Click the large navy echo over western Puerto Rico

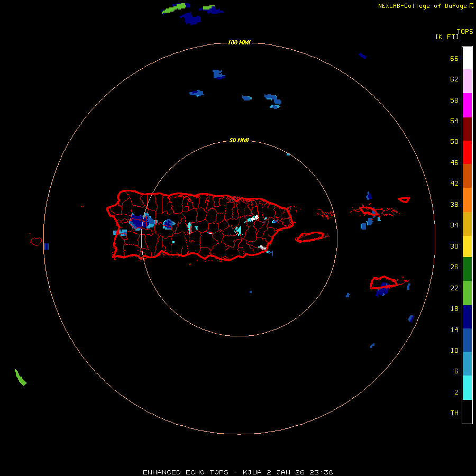point(143,222)
